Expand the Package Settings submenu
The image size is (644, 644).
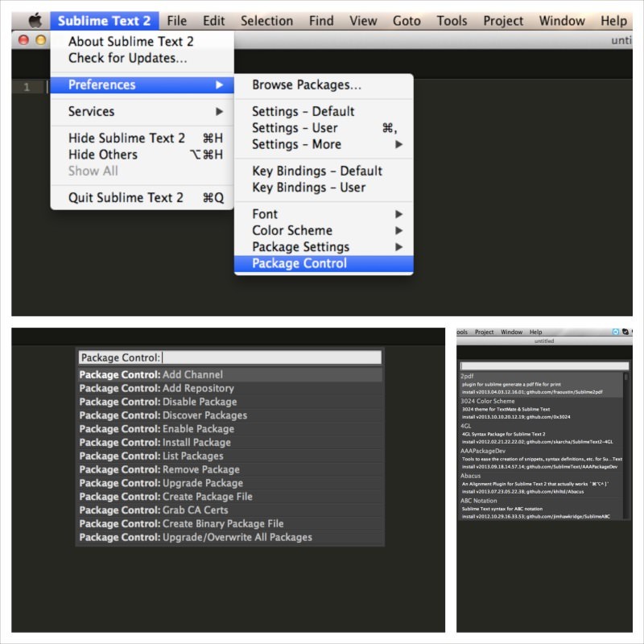coord(324,247)
